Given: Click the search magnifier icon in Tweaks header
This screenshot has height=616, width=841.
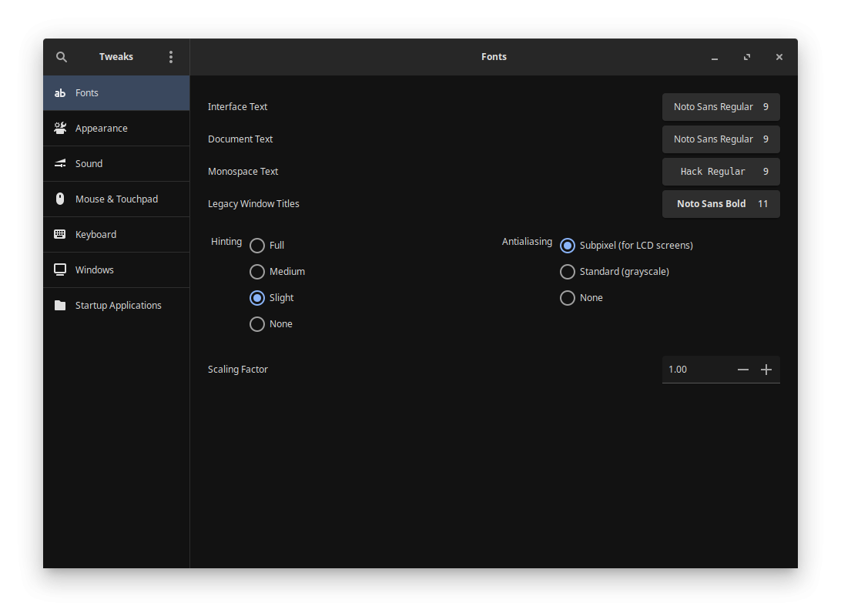Looking at the screenshot, I should [x=62, y=57].
